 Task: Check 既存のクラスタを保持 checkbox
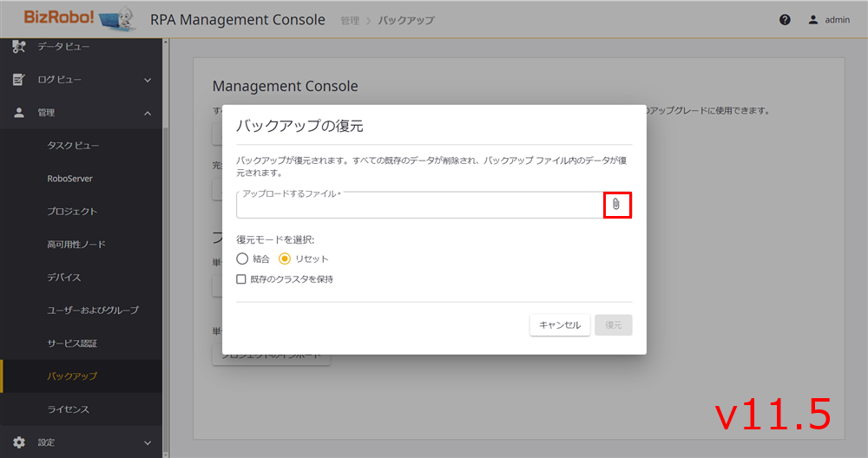tap(240, 279)
